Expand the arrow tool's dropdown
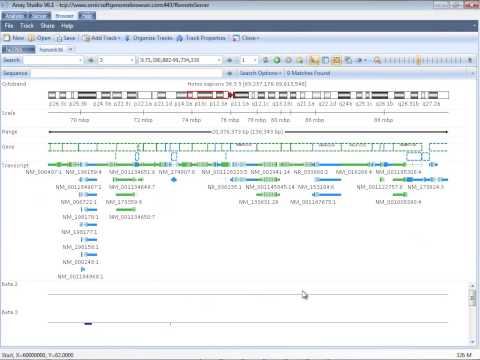Screen dimensions: 480x360 [x=366, y=60]
